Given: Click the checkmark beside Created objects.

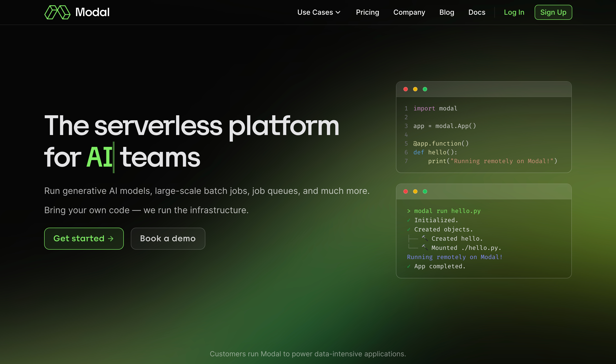Looking at the screenshot, I should pos(408,229).
